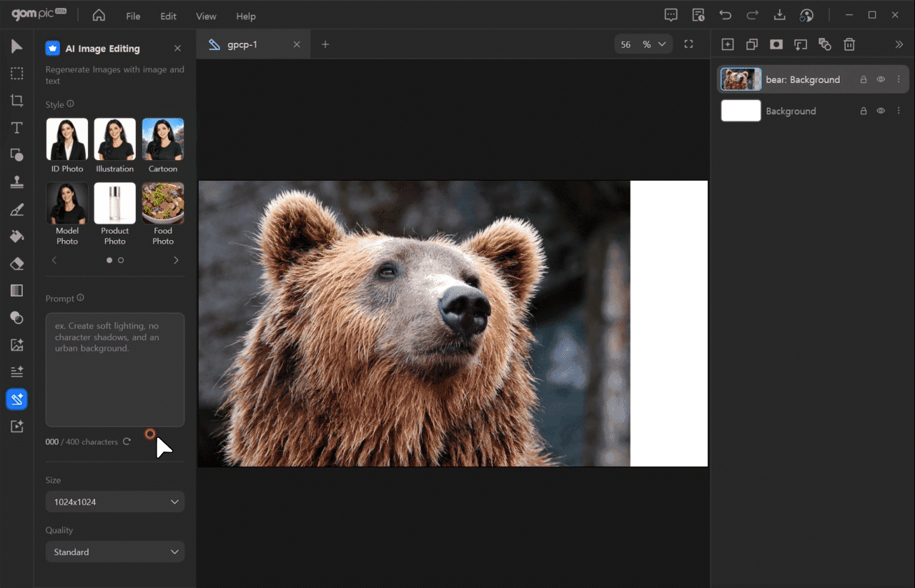The image size is (915, 588).
Task: Open more options for plain Background layer
Action: [x=899, y=111]
